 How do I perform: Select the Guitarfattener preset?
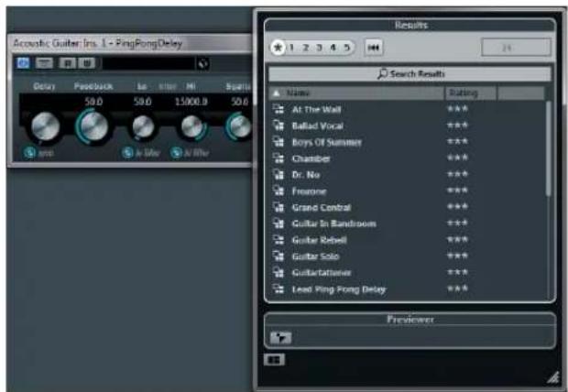(322, 272)
